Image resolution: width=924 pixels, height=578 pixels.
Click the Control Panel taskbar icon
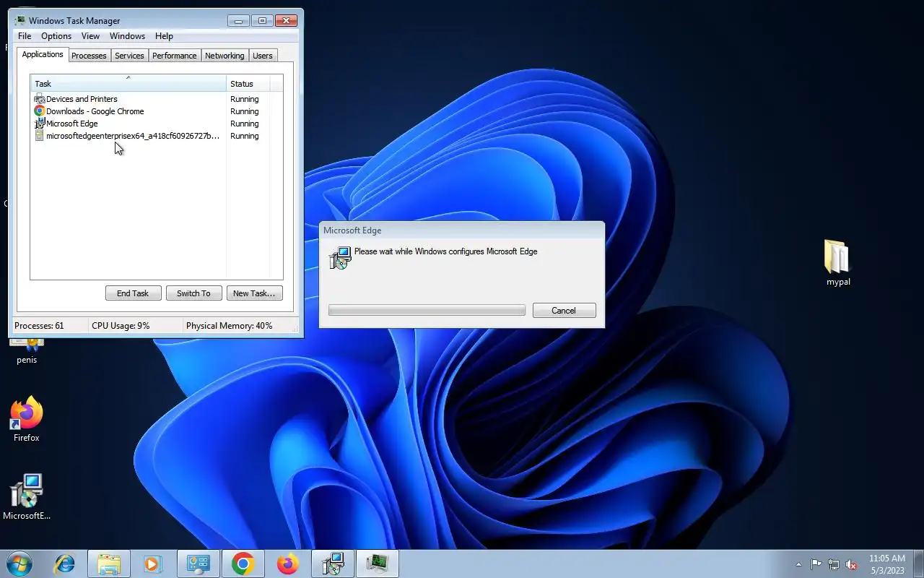[198, 564]
